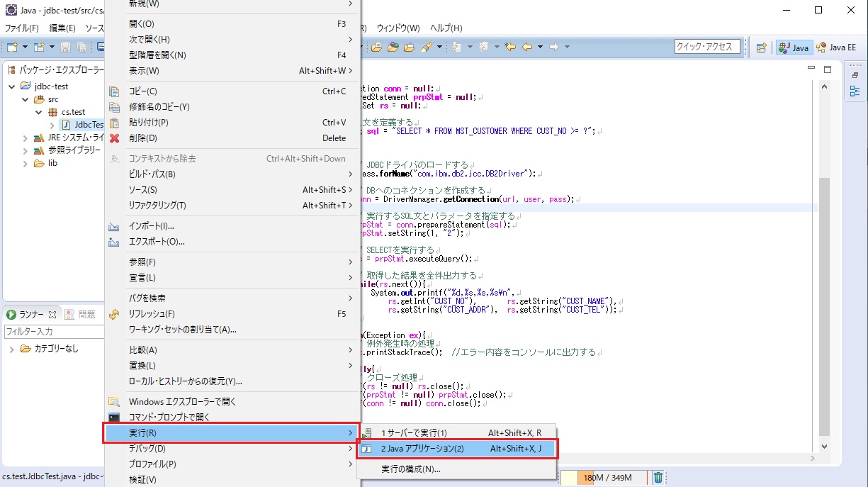Choose Open (F3) in context menu
This screenshot has width=868, height=487.
point(233,24)
